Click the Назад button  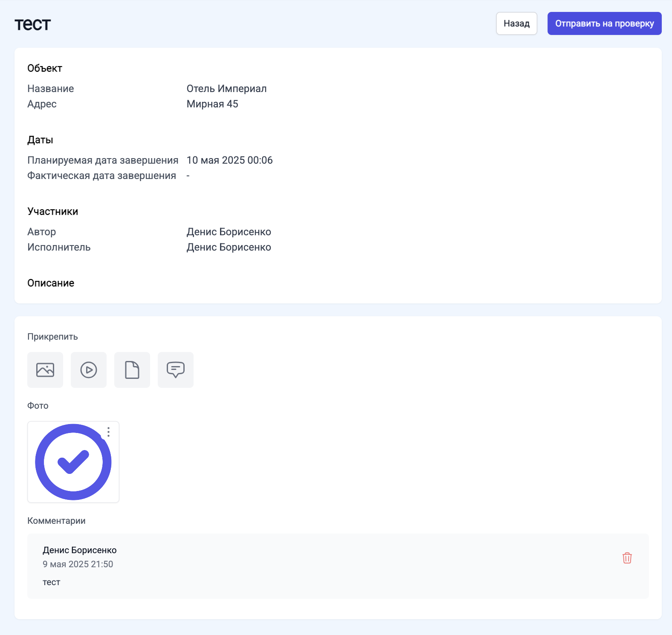(x=516, y=23)
